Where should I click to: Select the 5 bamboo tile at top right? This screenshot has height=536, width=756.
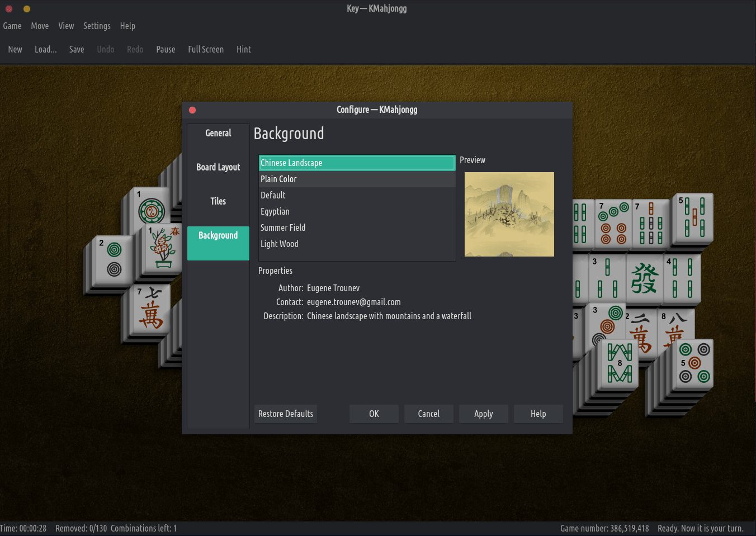[x=693, y=218]
